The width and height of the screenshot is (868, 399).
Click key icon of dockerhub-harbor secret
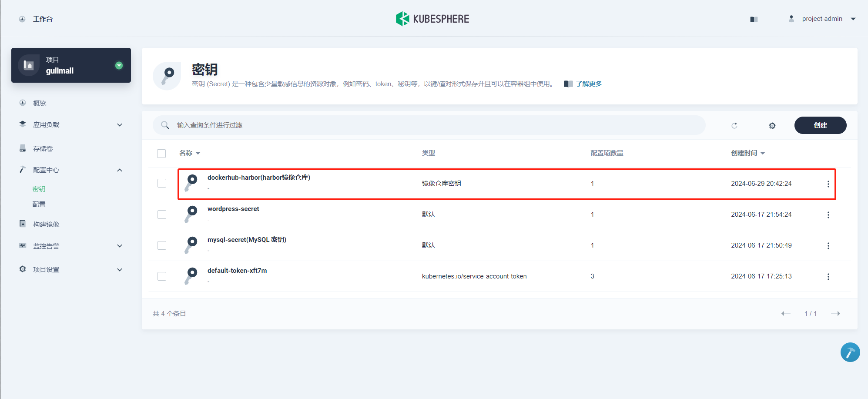click(x=191, y=183)
